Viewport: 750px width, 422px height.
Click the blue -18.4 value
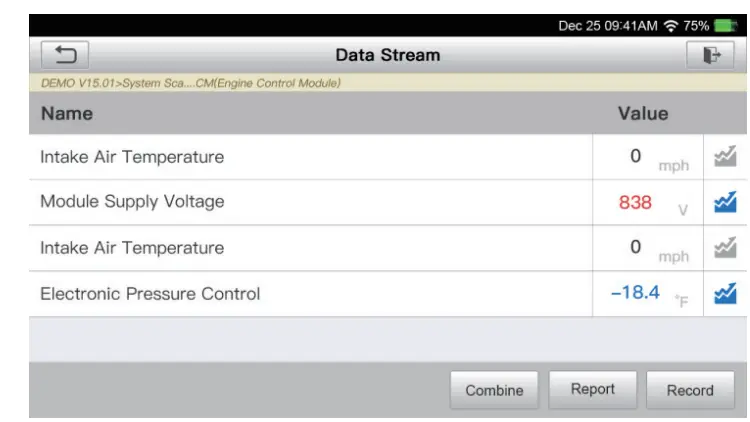point(635,294)
